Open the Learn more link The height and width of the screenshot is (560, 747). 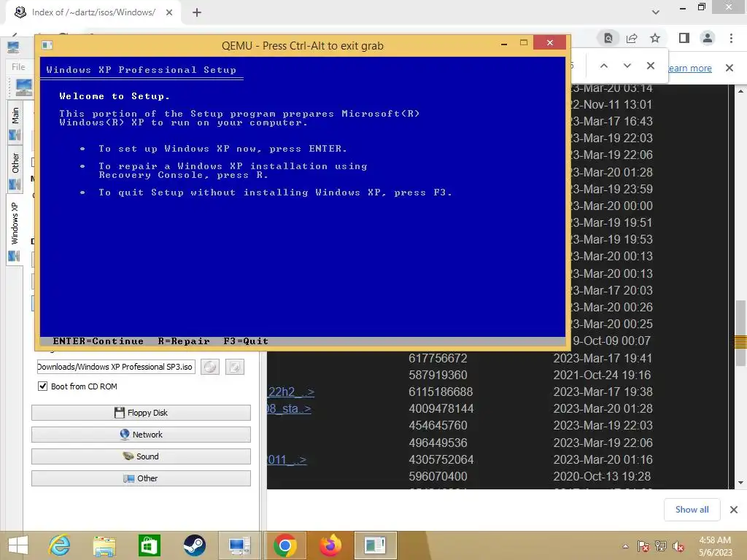689,68
